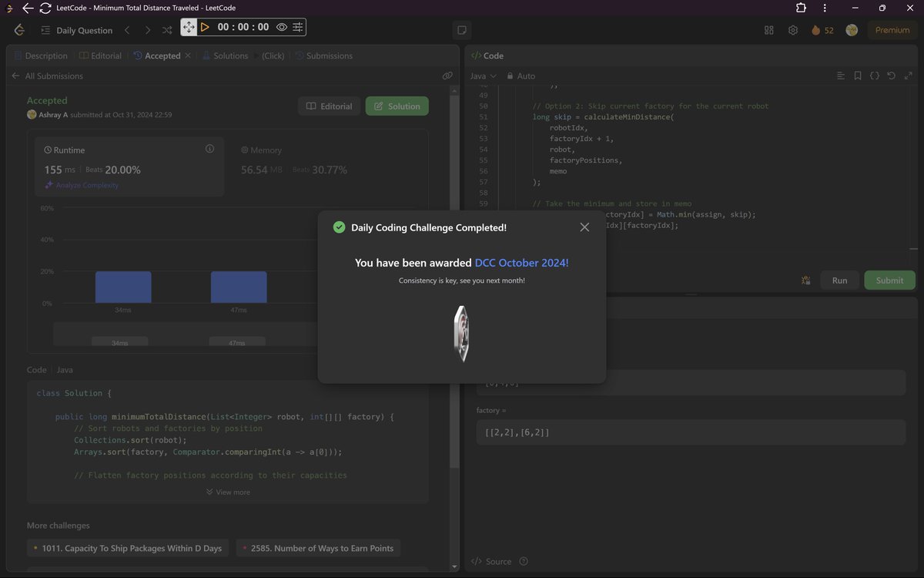Copy the submission link icon
The width and height of the screenshot is (924, 578).
click(447, 76)
